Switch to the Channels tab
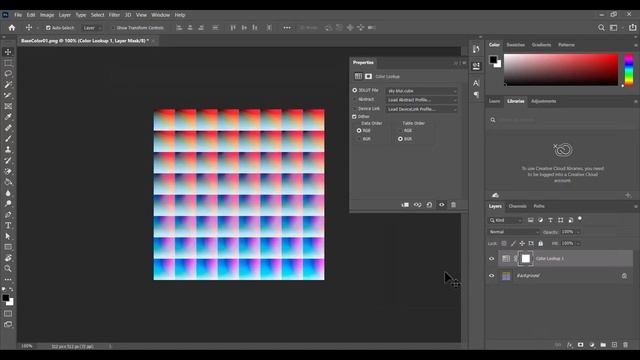Viewport: 640px width, 360px height. [x=518, y=206]
